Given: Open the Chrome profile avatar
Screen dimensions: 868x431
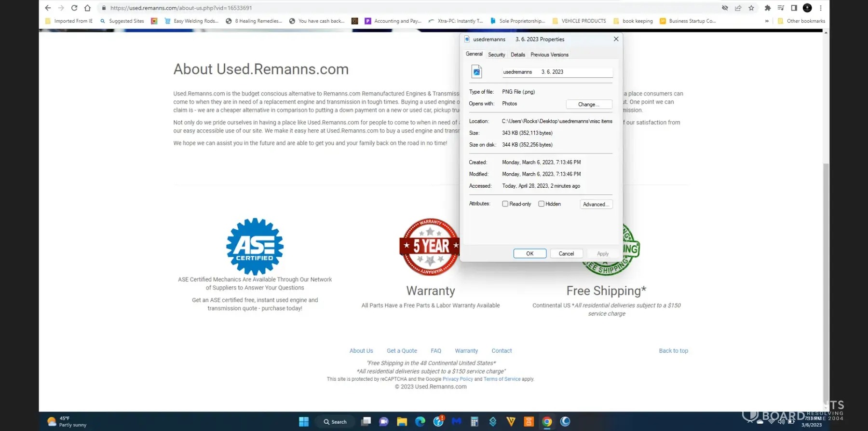Looking at the screenshot, I should point(807,8).
